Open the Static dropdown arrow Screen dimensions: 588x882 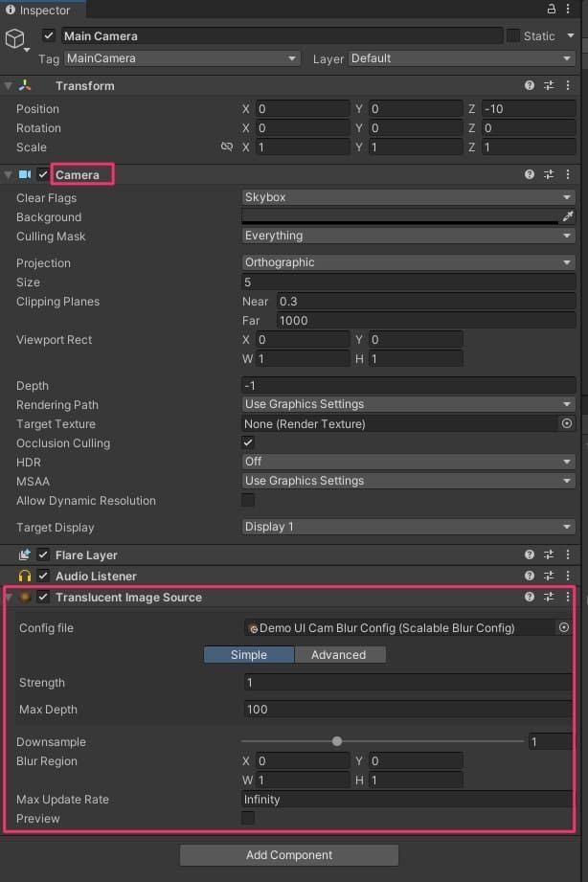point(571,35)
